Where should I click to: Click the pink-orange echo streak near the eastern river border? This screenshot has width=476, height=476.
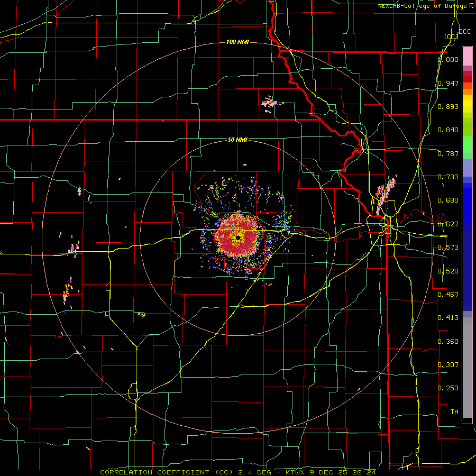[x=384, y=194]
